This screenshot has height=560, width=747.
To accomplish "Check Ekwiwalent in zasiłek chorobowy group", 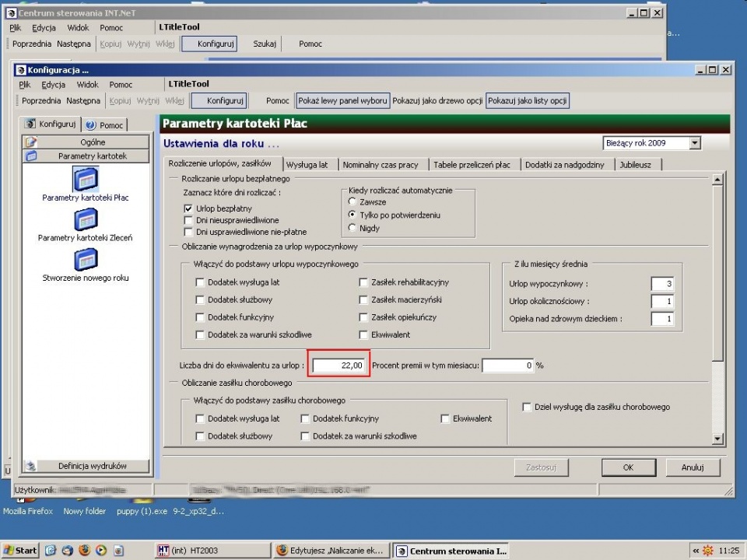I will (x=445, y=418).
